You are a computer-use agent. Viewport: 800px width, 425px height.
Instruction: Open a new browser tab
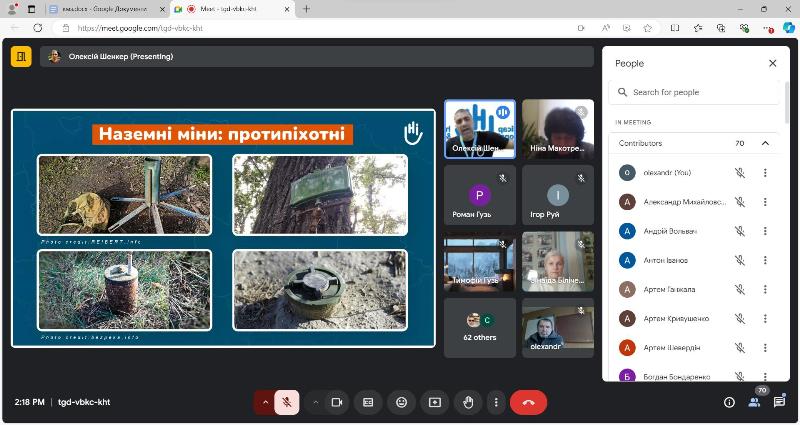pos(306,9)
